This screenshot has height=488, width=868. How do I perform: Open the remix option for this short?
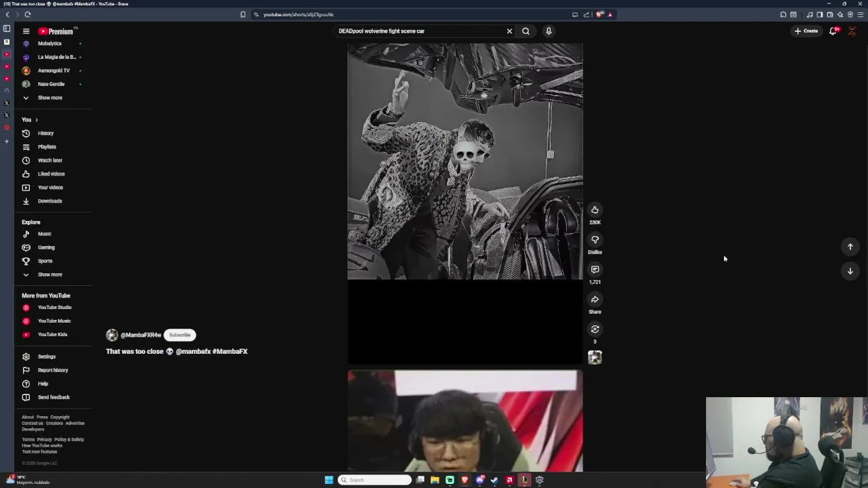(595, 329)
